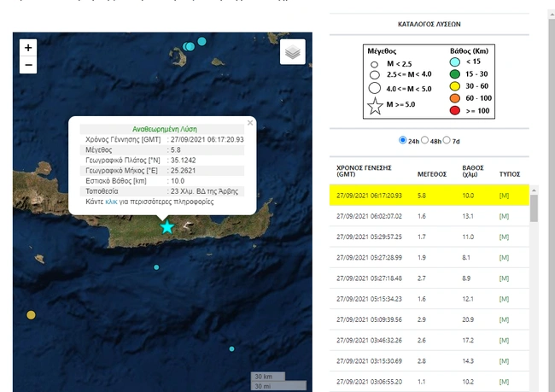Select the 24h time range option
The height and width of the screenshot is (392, 555).
(x=403, y=140)
